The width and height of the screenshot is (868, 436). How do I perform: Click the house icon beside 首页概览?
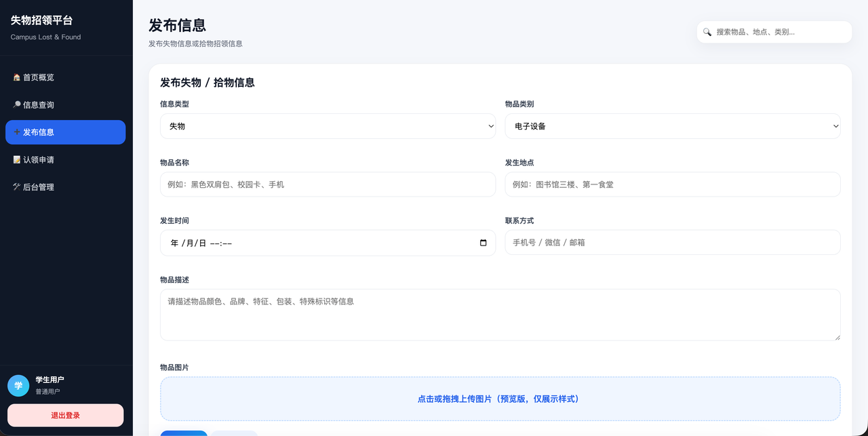pos(17,77)
